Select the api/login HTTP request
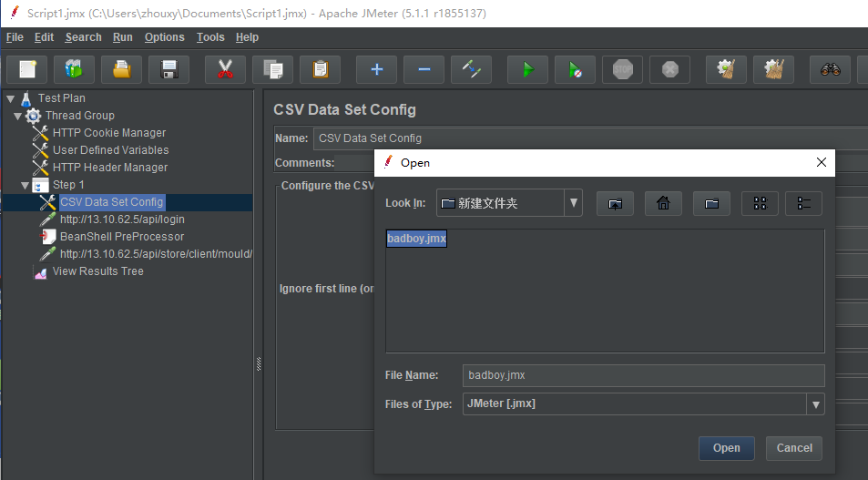 122,220
